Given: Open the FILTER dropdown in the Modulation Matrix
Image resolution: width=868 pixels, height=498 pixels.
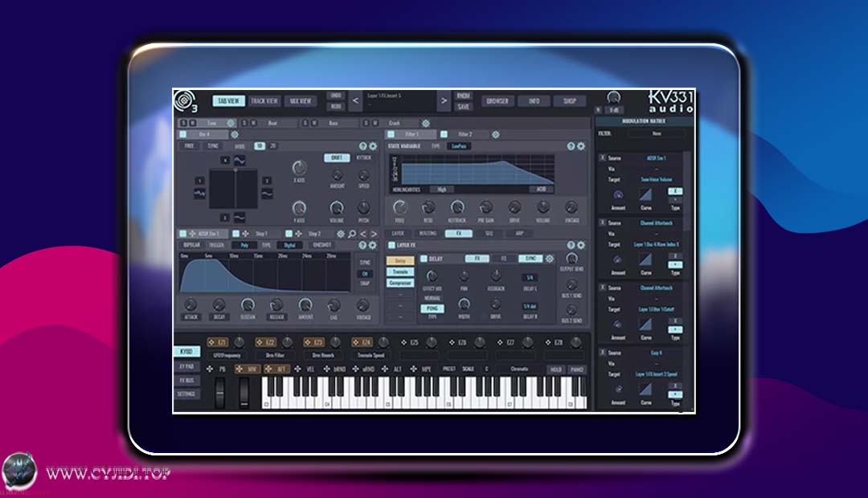Looking at the screenshot, I should coord(657,133).
